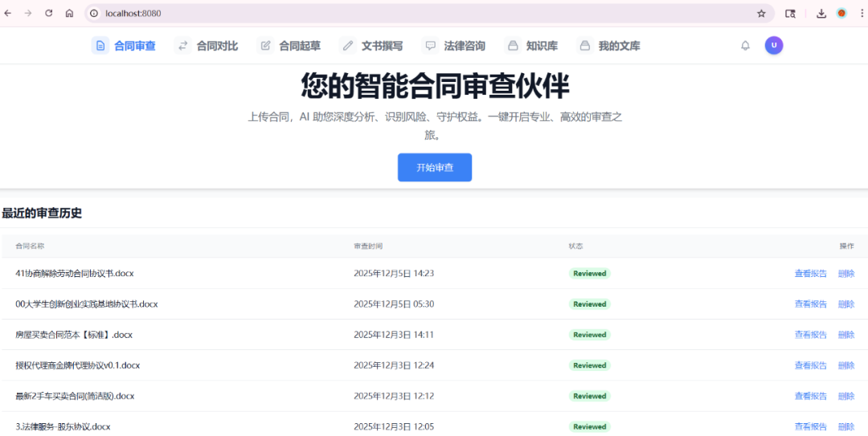Delete 41协商解除劳动合同协议书.docx record
868x436 pixels.
coord(845,273)
